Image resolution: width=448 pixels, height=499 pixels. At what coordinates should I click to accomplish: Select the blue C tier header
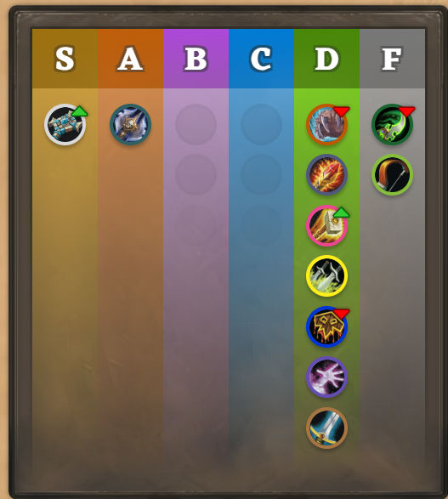(x=262, y=59)
